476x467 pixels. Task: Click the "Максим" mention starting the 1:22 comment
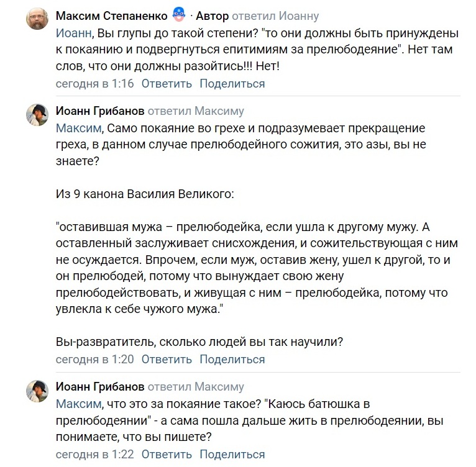pos(78,404)
